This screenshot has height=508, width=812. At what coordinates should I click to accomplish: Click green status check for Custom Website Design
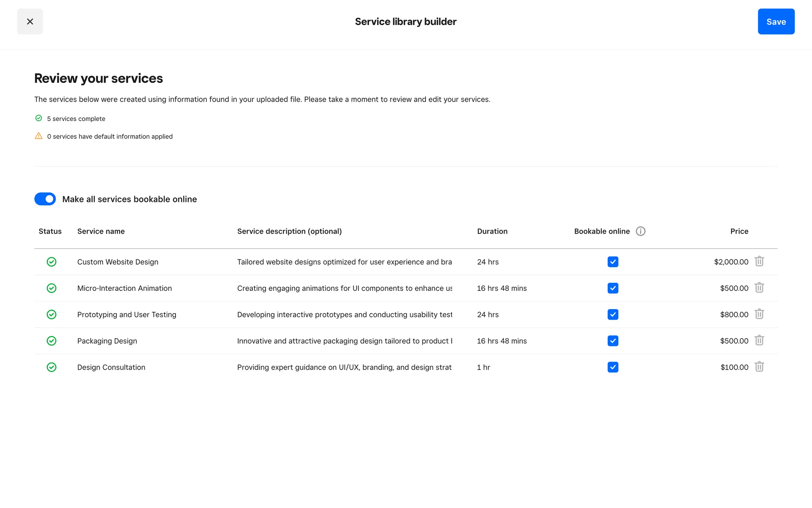pos(52,262)
